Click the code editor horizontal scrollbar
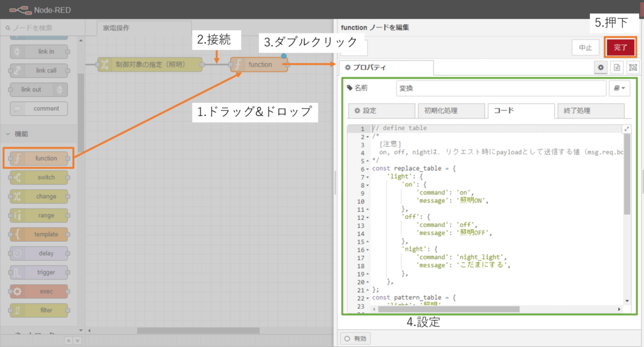644x347 pixels. [x=448, y=309]
